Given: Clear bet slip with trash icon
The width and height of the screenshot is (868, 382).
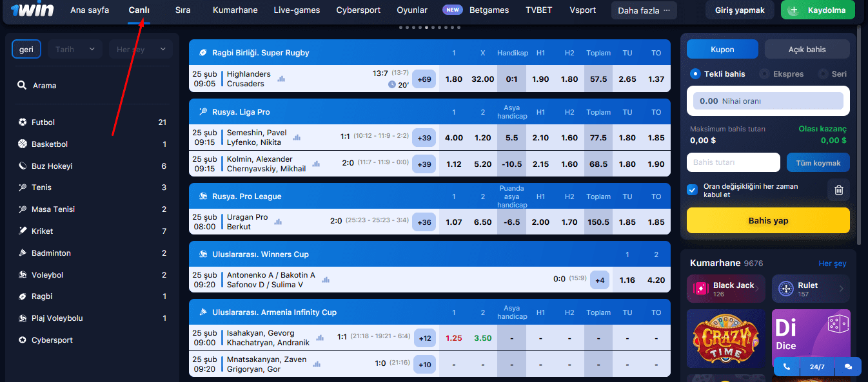Looking at the screenshot, I should [838, 190].
